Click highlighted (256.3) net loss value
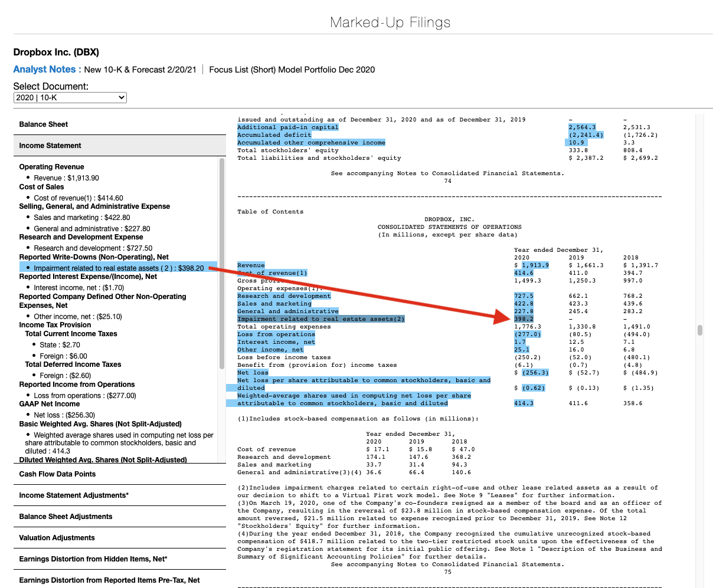Viewport: 713px width, 588px height. click(x=535, y=373)
